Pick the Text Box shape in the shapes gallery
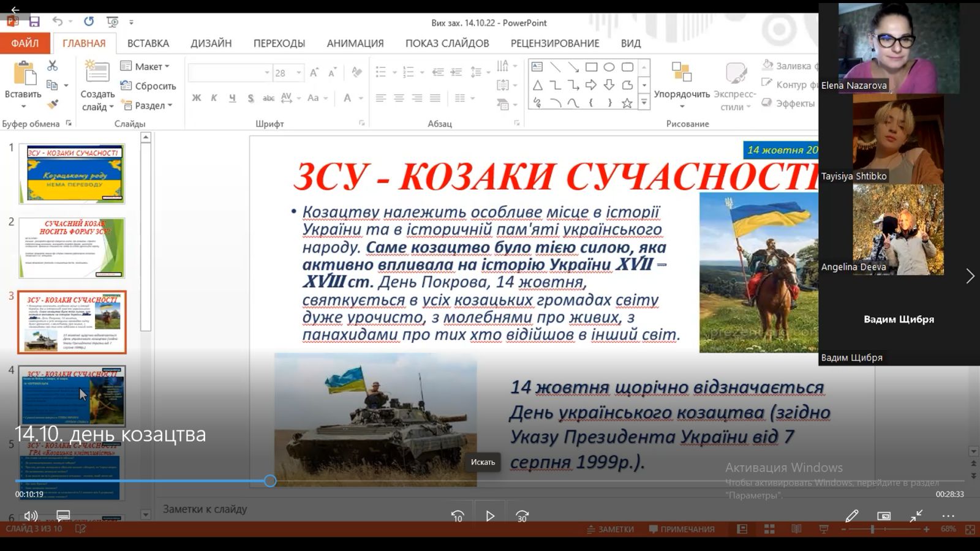This screenshot has width=980, height=551. 537,67
